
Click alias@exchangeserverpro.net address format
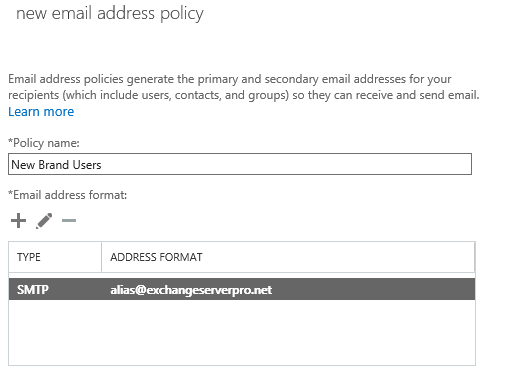click(191, 290)
